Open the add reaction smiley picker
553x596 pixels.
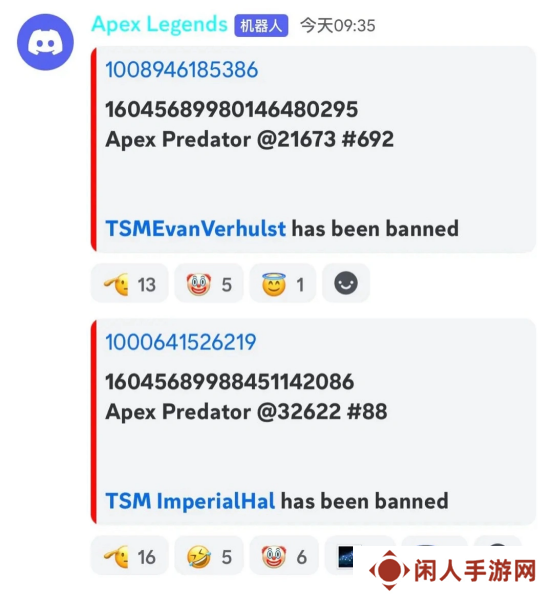345,284
